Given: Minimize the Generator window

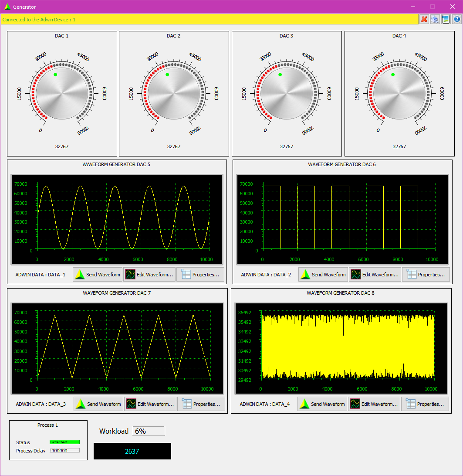Looking at the screenshot, I should (413, 7).
